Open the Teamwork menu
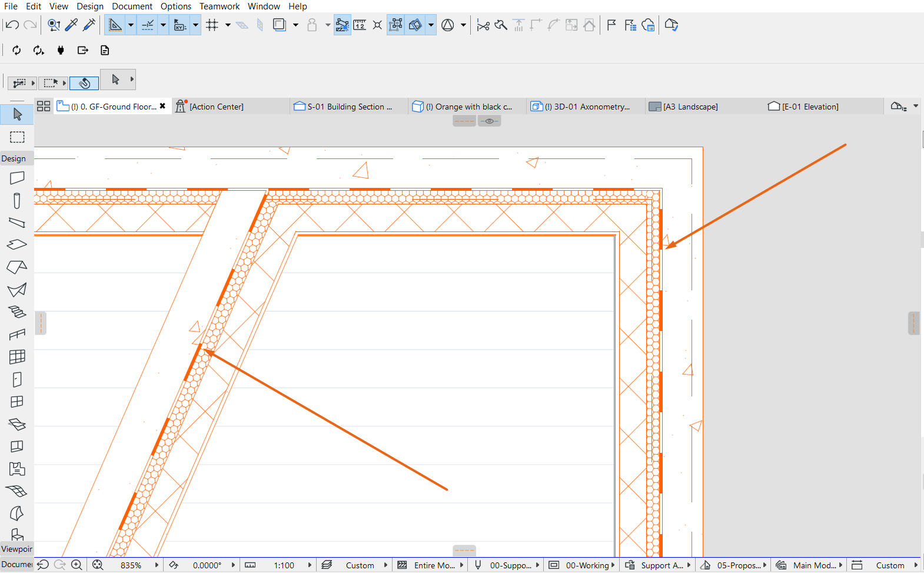This screenshot has width=924, height=573. pos(220,6)
